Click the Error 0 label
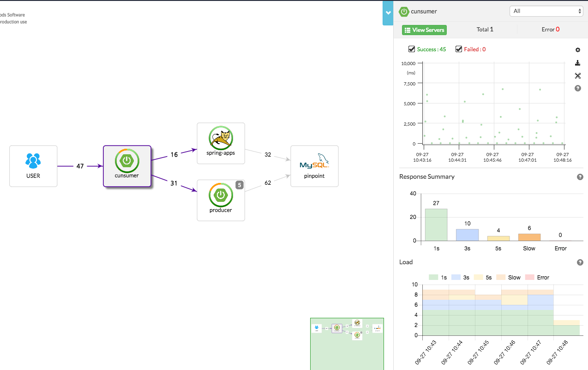Viewport: 588px width, 370px height. [551, 30]
